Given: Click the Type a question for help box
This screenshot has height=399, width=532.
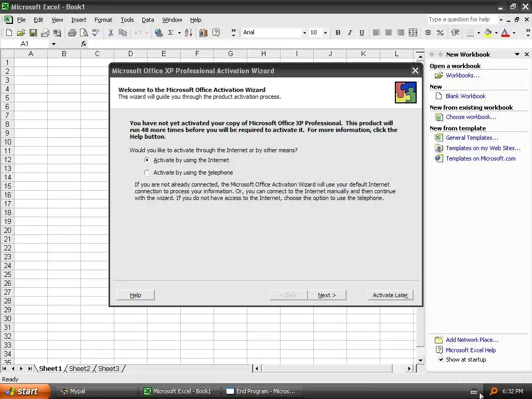Looking at the screenshot, I should (462, 19).
